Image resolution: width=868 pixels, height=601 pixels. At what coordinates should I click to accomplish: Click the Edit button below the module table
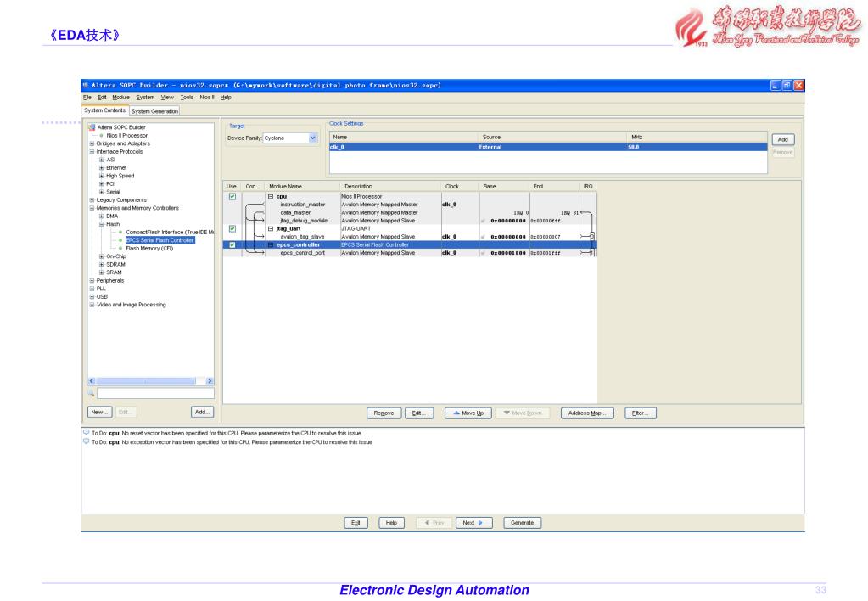click(419, 413)
